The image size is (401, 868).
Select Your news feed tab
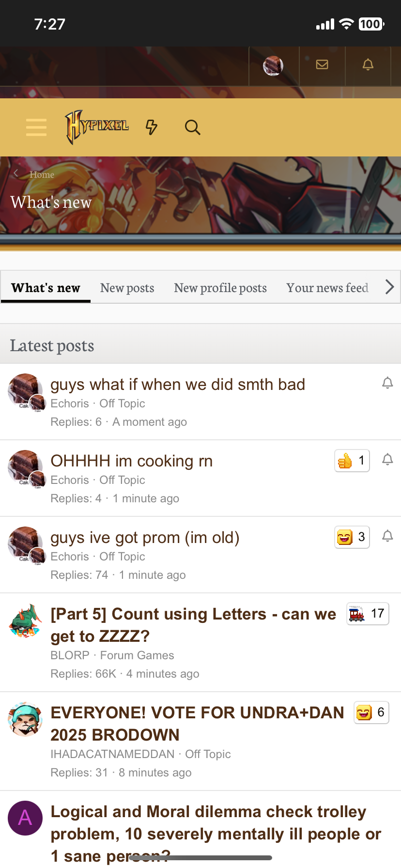click(x=327, y=288)
